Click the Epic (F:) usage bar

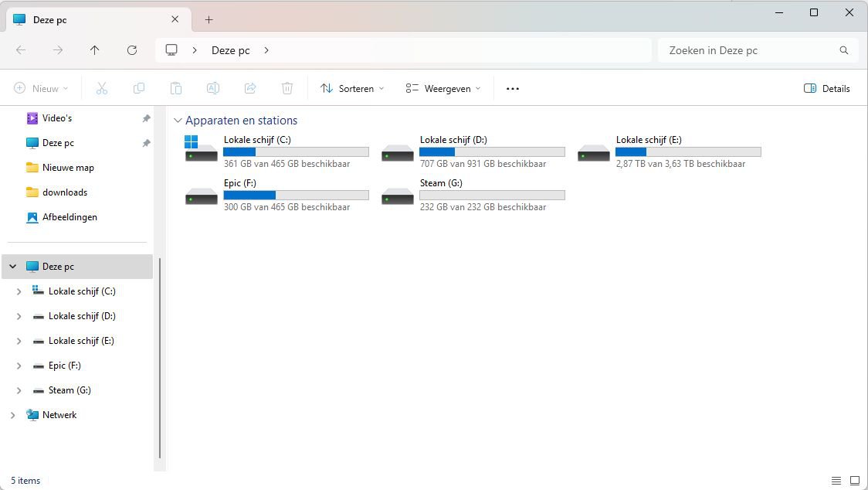pos(297,195)
